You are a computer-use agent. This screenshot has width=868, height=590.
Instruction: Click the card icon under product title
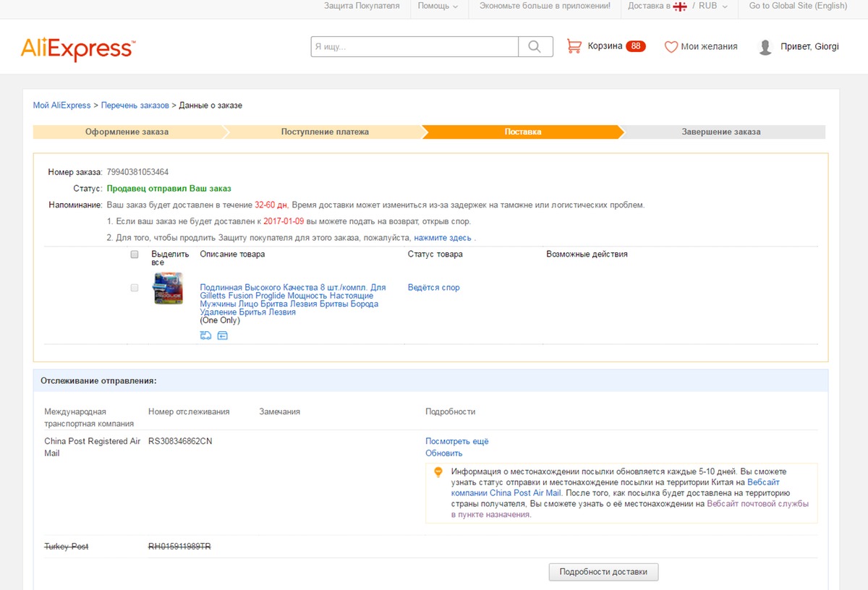(x=223, y=335)
